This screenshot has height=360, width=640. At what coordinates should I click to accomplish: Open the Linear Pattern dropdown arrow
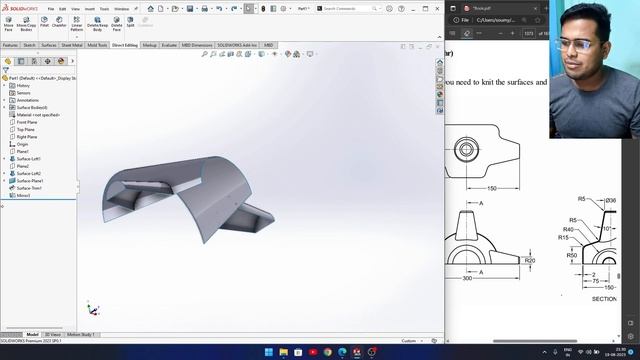click(x=76, y=37)
